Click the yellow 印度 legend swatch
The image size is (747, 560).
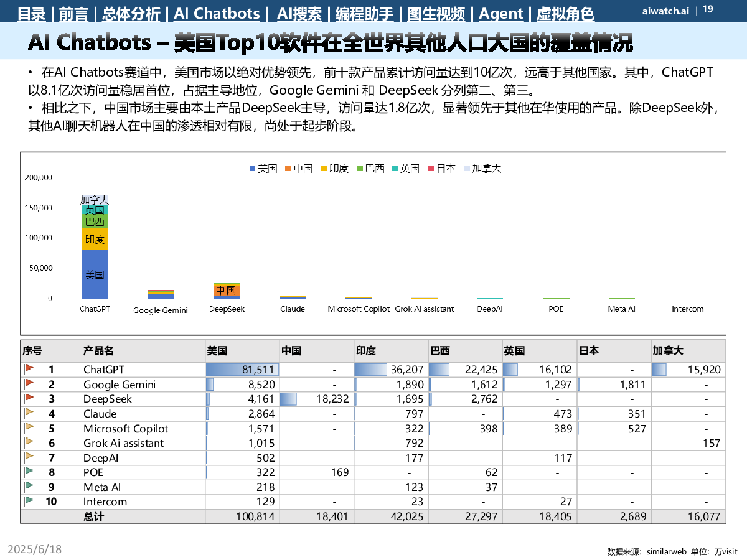tap(324, 169)
